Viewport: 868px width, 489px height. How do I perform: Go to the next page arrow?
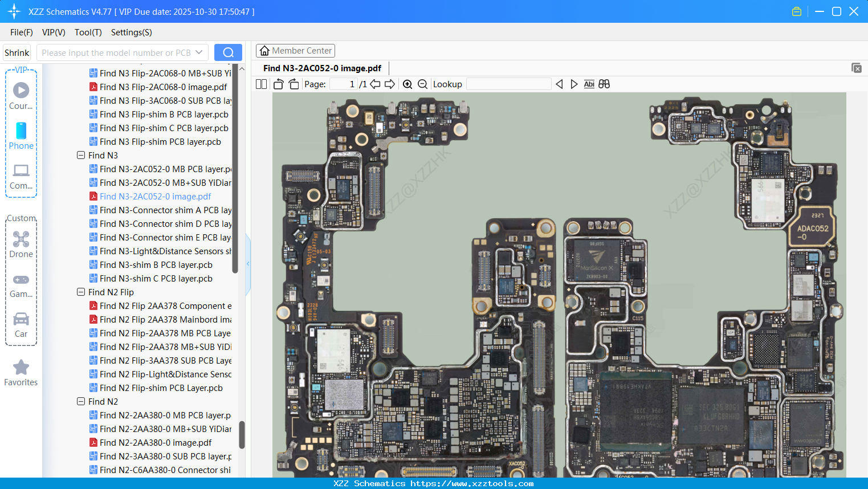pos(390,84)
